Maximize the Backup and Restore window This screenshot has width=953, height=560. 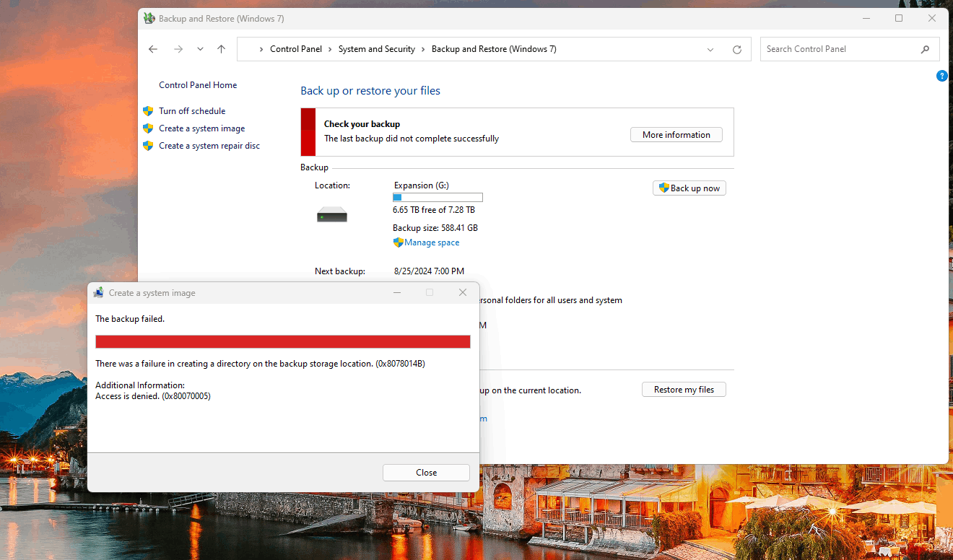[x=899, y=18]
